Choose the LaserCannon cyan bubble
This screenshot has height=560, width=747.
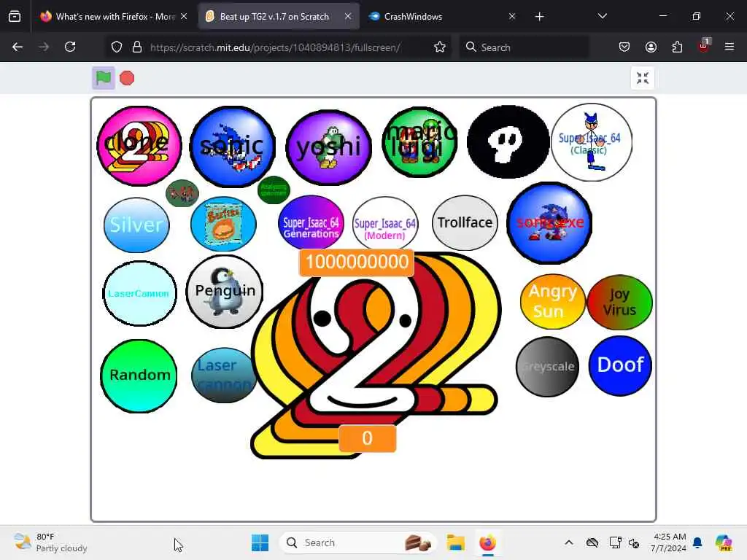(139, 293)
